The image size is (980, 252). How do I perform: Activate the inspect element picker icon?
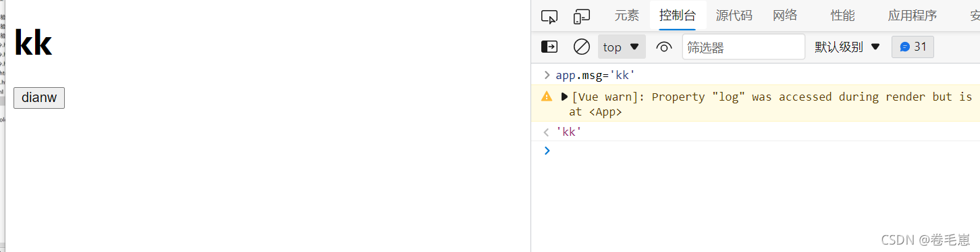(x=549, y=16)
